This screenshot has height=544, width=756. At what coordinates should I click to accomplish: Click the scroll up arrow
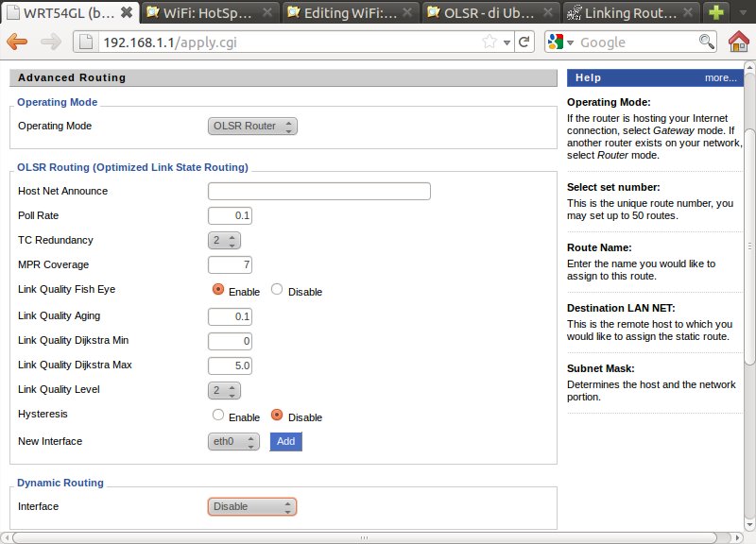[749, 67]
